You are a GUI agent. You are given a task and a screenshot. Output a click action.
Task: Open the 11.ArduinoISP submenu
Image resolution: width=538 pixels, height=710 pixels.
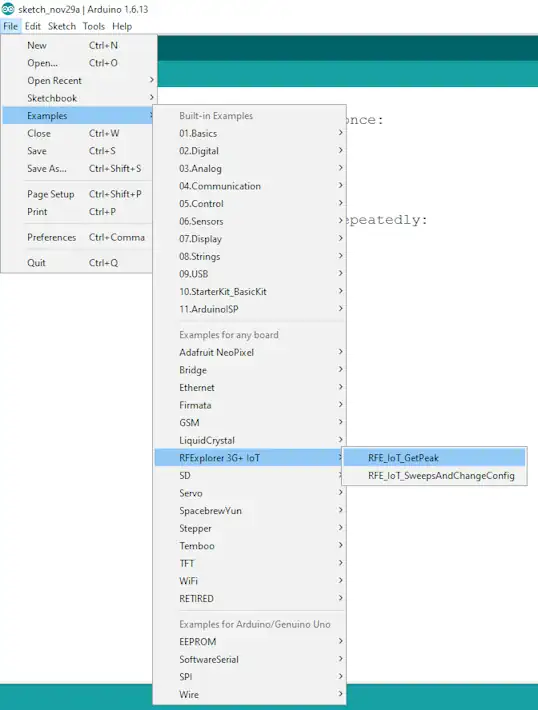pos(250,309)
